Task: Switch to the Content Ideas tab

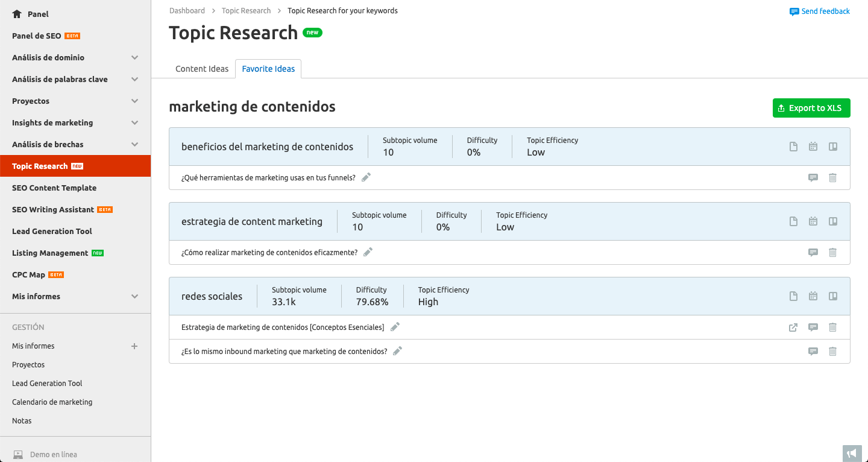Action: (202, 69)
